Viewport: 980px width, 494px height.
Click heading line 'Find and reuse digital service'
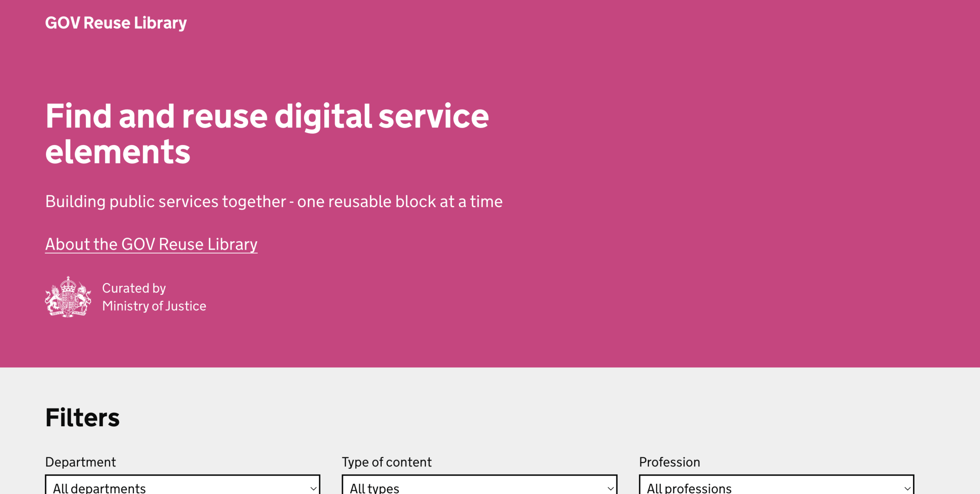click(267, 116)
